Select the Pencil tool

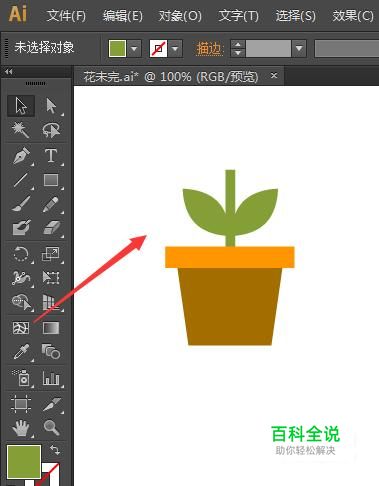coord(51,204)
